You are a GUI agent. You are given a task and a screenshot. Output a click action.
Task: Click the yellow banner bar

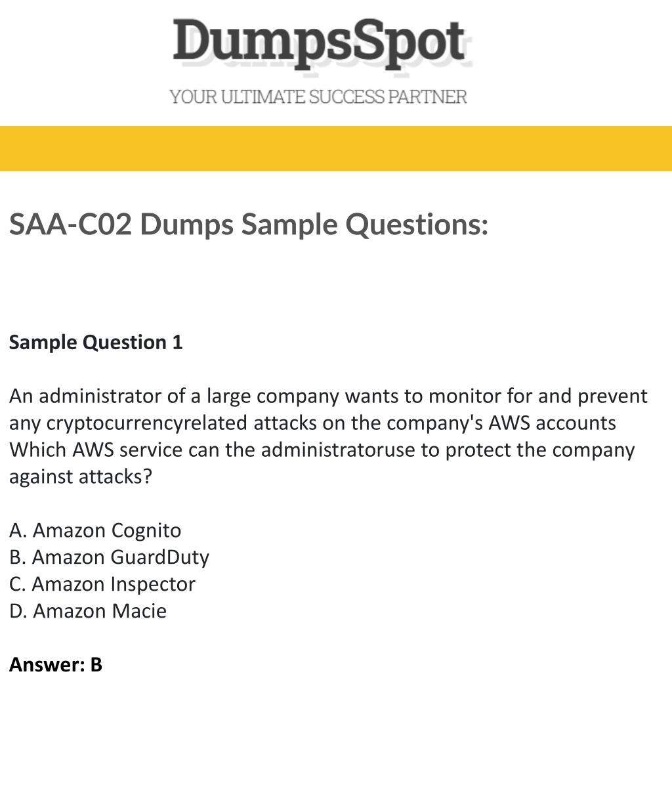336,148
